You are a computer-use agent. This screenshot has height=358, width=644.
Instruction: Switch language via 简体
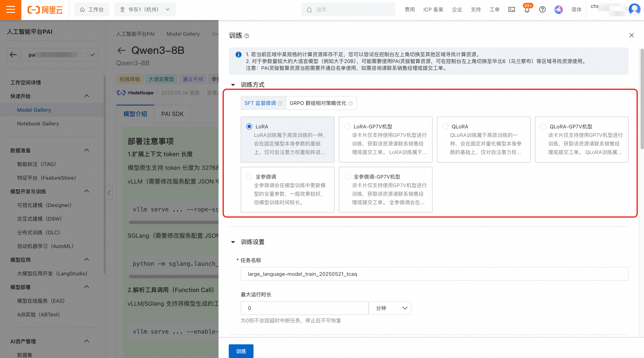[x=577, y=10]
